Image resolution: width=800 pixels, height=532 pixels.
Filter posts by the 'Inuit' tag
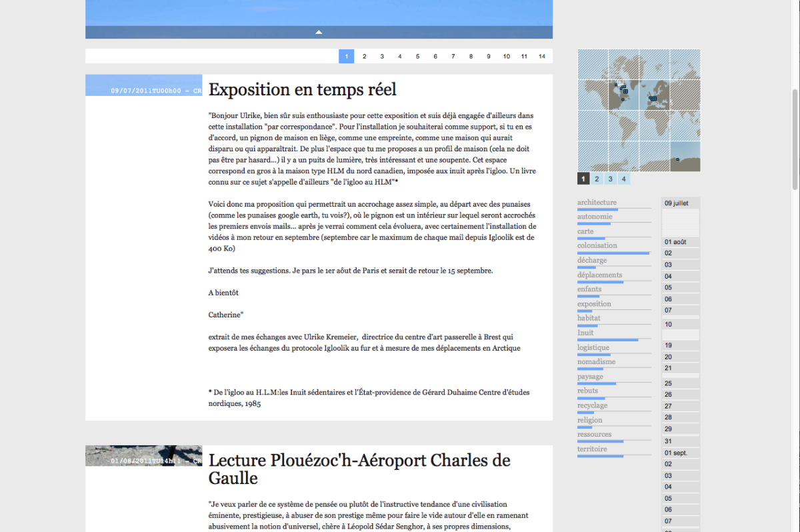point(585,333)
